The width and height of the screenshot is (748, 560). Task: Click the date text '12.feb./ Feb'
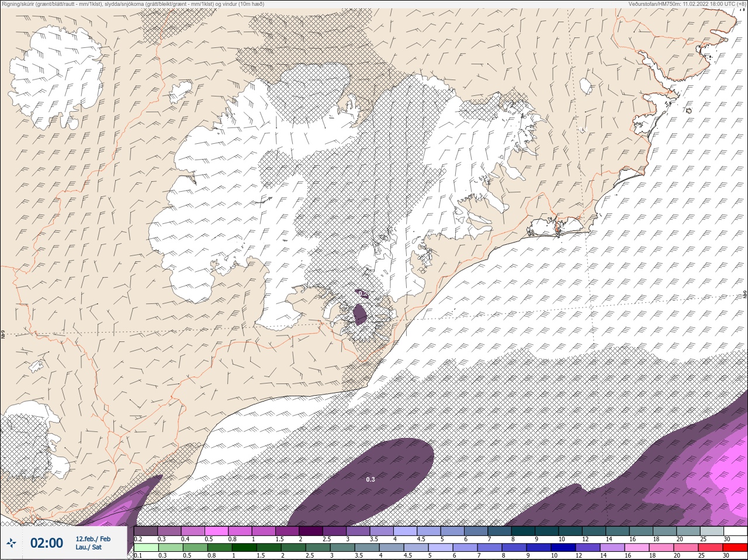93,538
